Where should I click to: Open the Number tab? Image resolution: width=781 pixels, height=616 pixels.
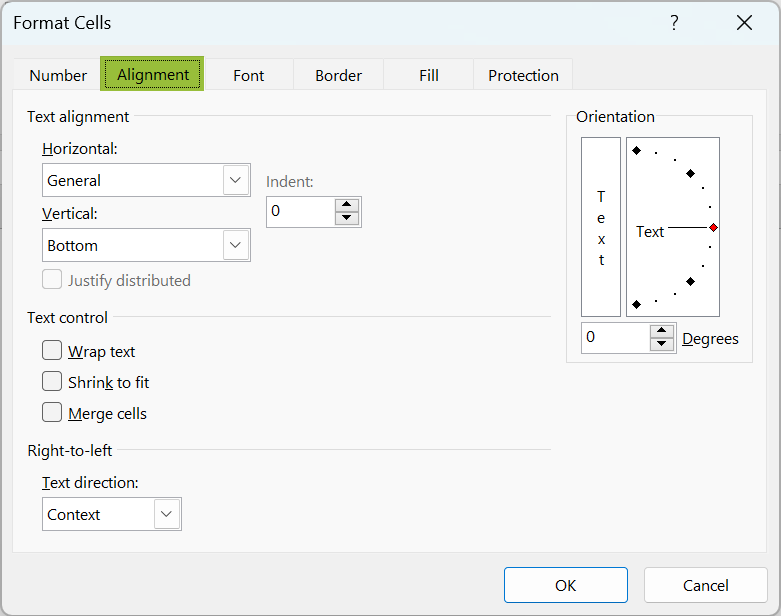click(x=58, y=75)
